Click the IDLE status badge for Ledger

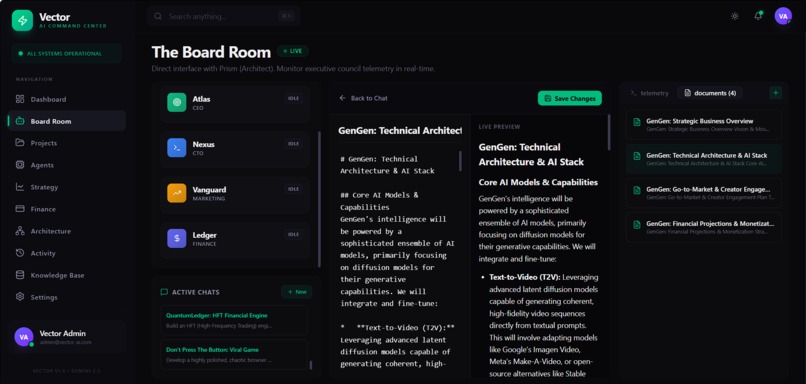tap(294, 234)
